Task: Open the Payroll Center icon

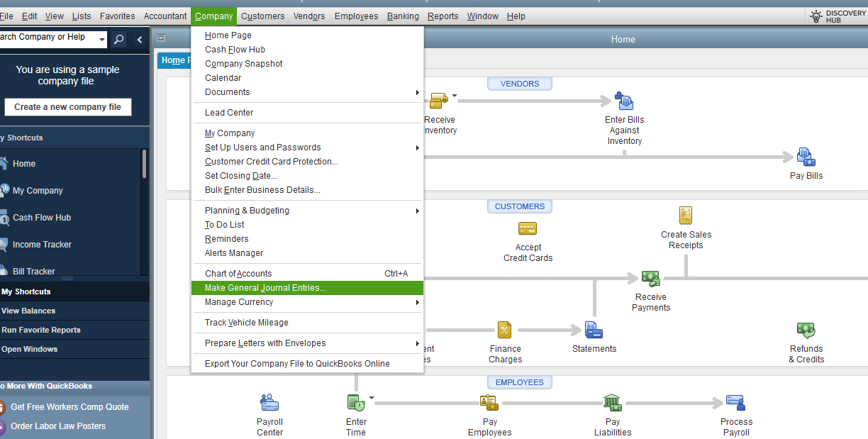Action: pyautogui.click(x=269, y=403)
